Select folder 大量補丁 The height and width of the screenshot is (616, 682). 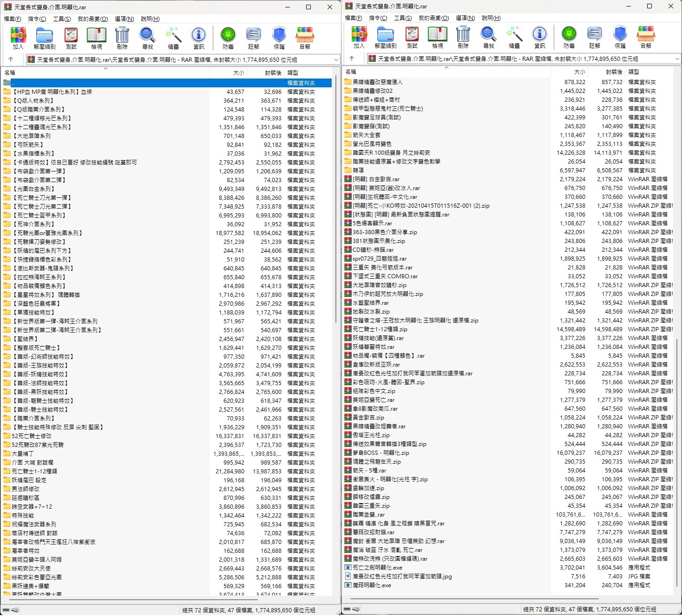167,454
